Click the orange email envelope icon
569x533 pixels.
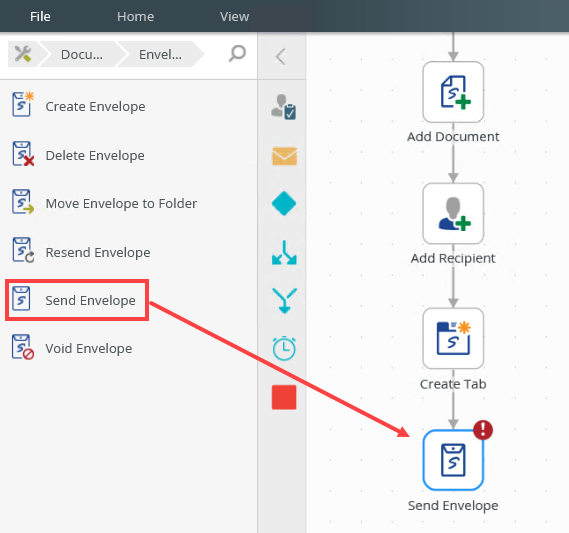tap(284, 156)
